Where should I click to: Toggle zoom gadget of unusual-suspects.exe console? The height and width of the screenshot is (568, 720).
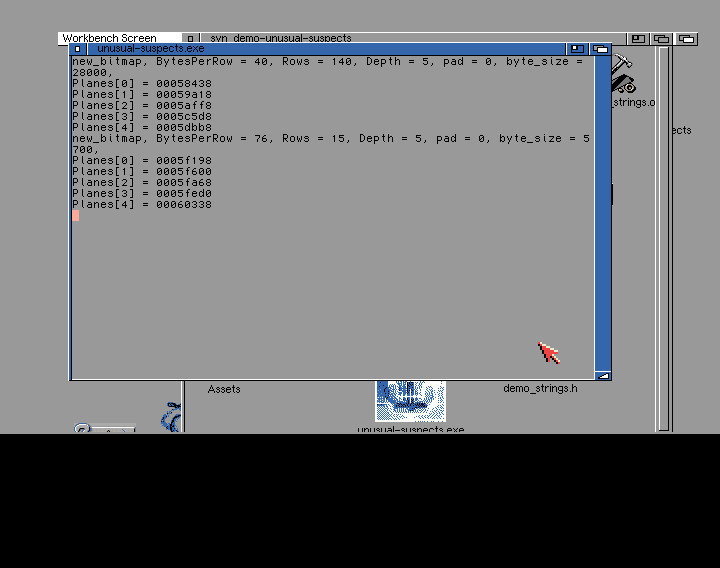coord(577,49)
